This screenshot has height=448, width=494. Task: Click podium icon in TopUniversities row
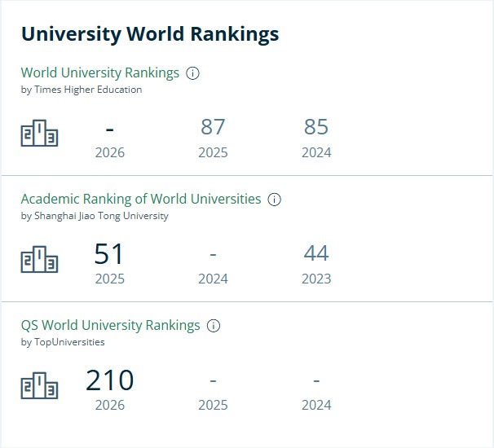pyautogui.click(x=39, y=385)
